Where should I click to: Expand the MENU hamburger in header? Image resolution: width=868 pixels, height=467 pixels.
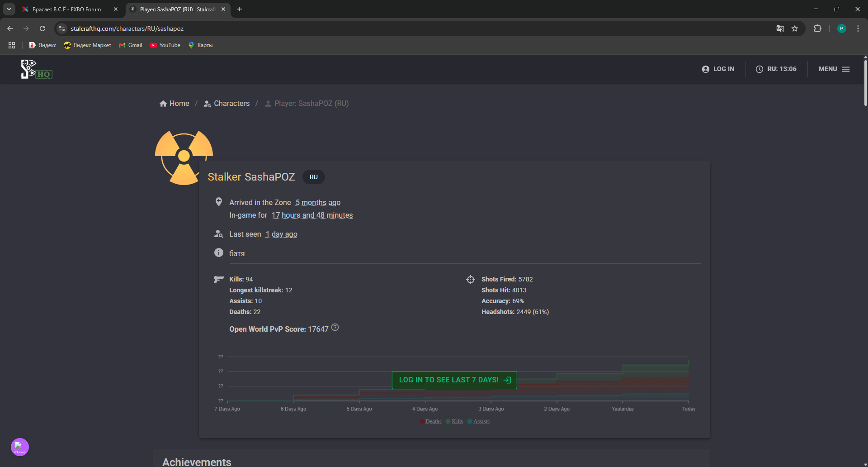[x=834, y=69]
